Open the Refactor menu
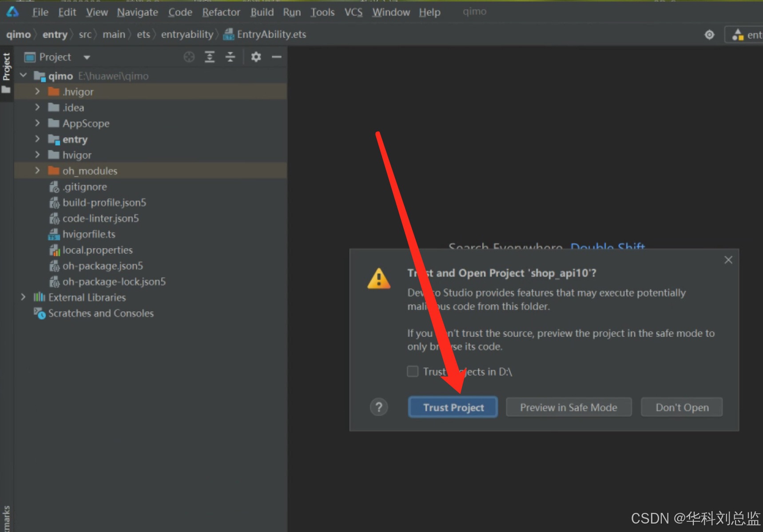Screen dimensions: 763x532 point(221,12)
